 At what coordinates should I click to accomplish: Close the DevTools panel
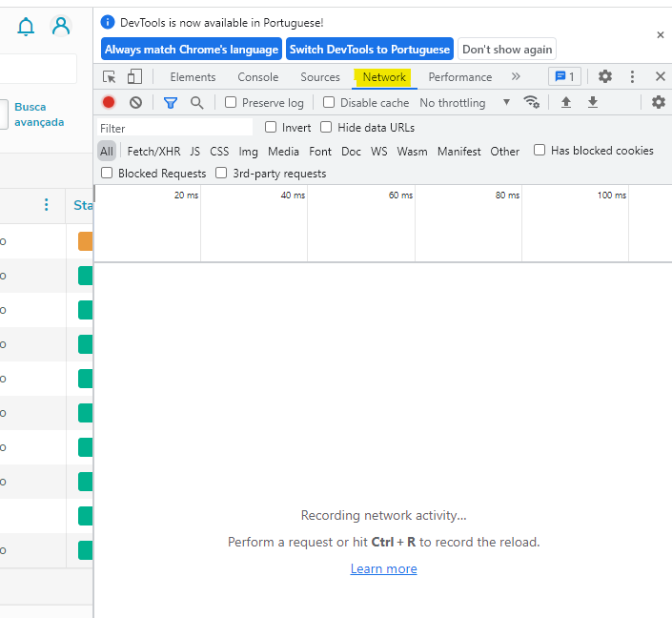[x=660, y=76]
